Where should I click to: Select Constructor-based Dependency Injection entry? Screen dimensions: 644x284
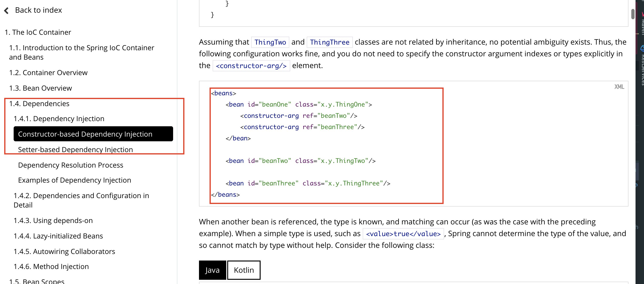(x=85, y=134)
